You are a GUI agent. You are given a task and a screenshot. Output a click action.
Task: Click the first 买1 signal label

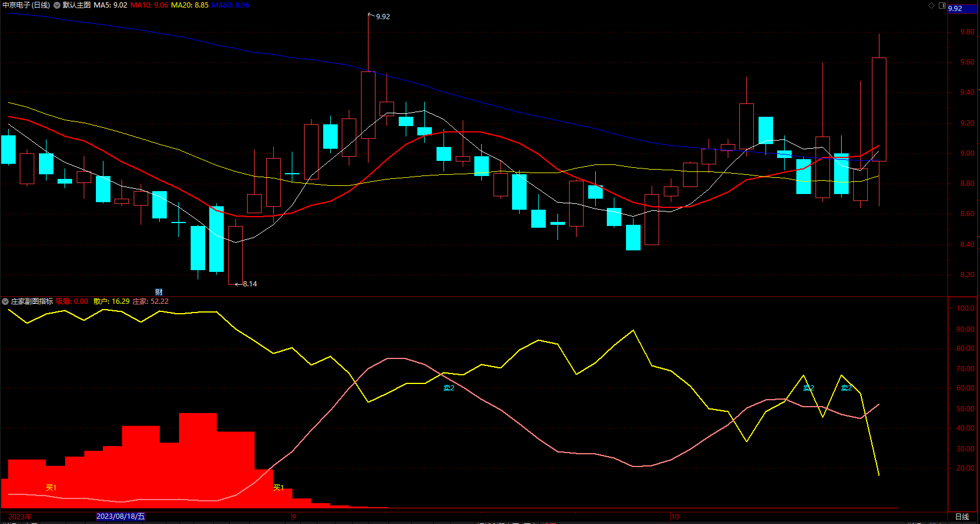pyautogui.click(x=51, y=487)
